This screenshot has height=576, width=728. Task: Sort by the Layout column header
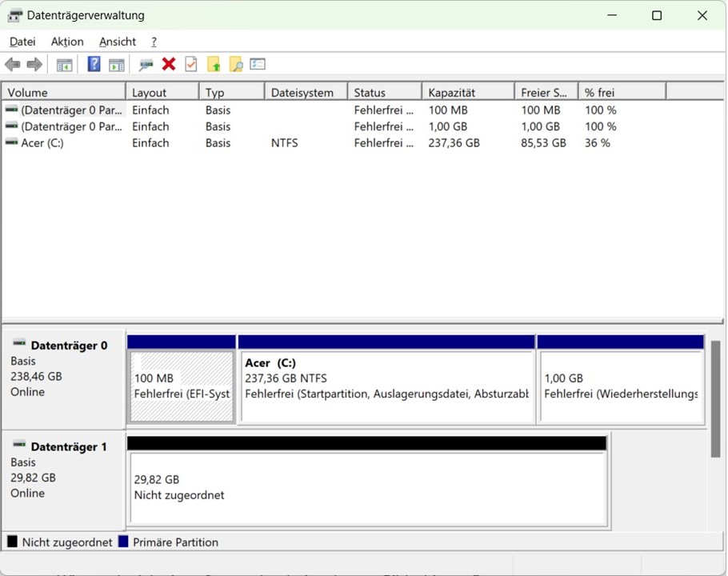162,92
